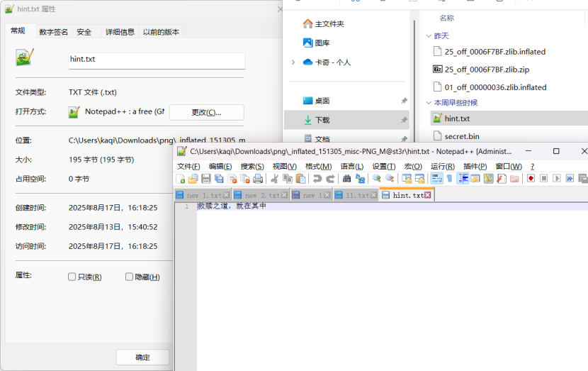The image size is (588, 371).
Task: Collapse the 本周早些时候 file group
Action: (428, 103)
